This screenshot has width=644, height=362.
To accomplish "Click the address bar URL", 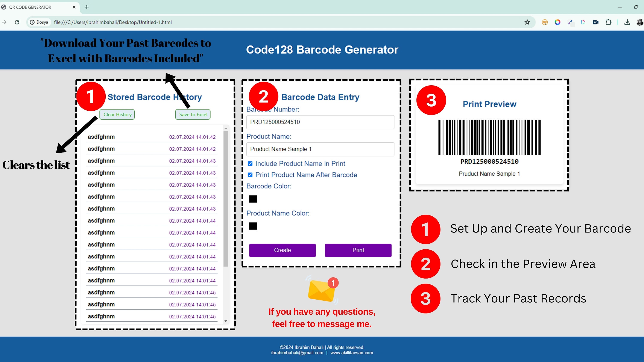I will pyautogui.click(x=113, y=22).
